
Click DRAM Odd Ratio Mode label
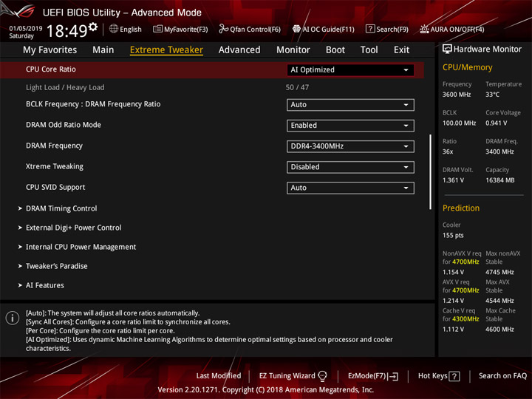pyautogui.click(x=64, y=125)
